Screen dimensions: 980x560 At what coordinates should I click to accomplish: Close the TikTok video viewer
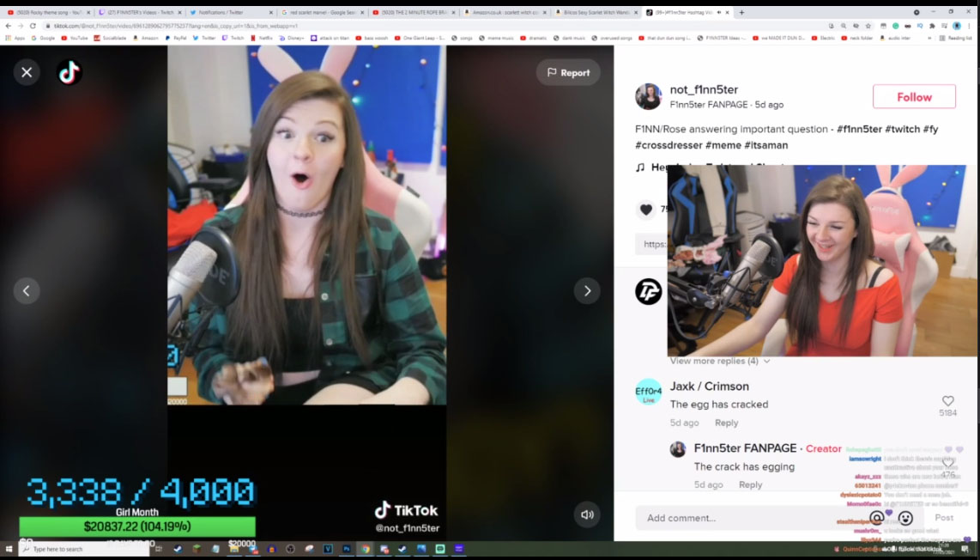pos(27,73)
